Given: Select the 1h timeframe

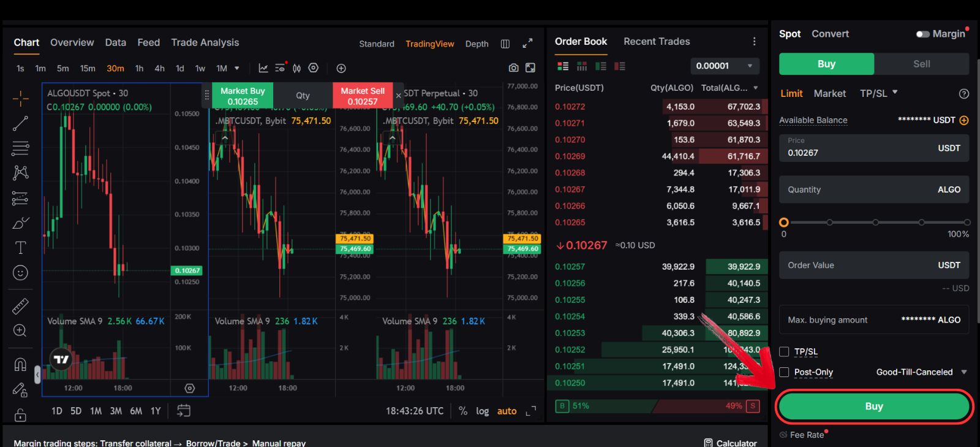Looking at the screenshot, I should pos(139,68).
